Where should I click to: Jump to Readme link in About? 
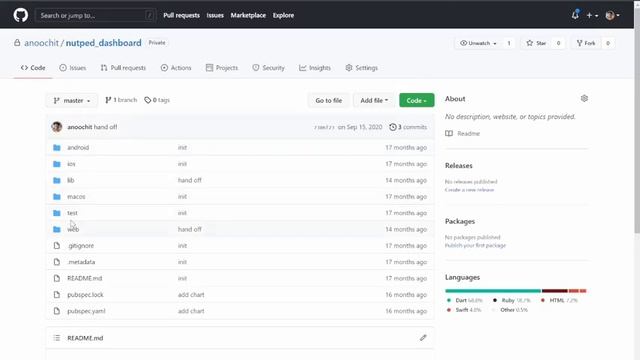(x=463, y=133)
